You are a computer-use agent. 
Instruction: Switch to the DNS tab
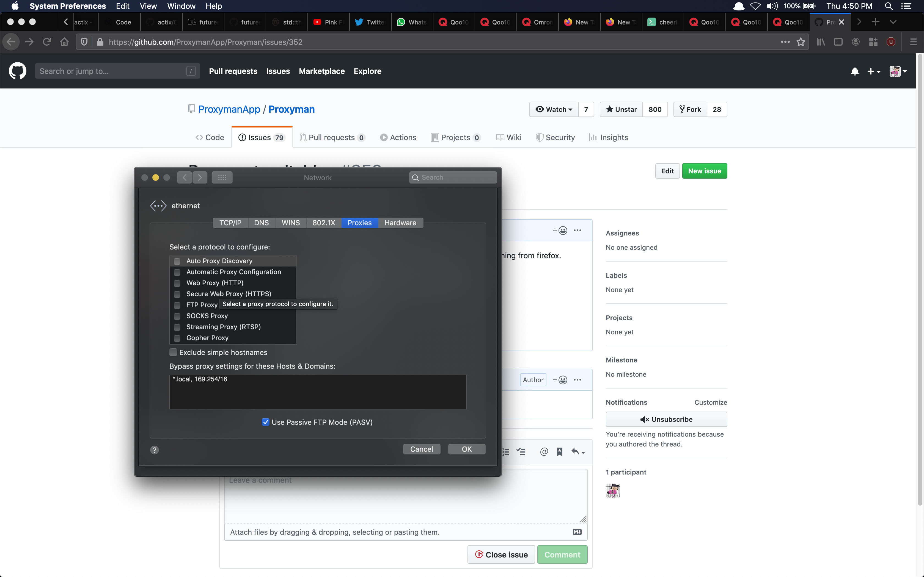click(261, 223)
